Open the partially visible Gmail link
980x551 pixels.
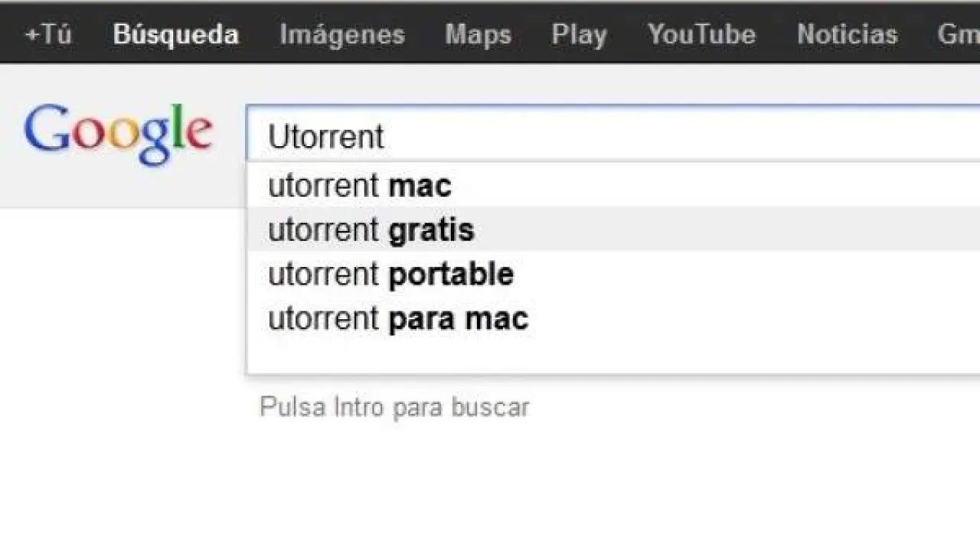[x=959, y=34]
